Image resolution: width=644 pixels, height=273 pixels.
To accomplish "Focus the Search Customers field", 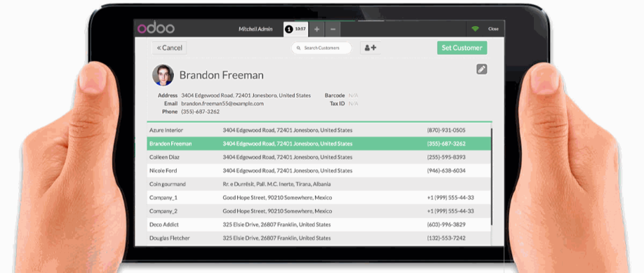I will tap(321, 48).
